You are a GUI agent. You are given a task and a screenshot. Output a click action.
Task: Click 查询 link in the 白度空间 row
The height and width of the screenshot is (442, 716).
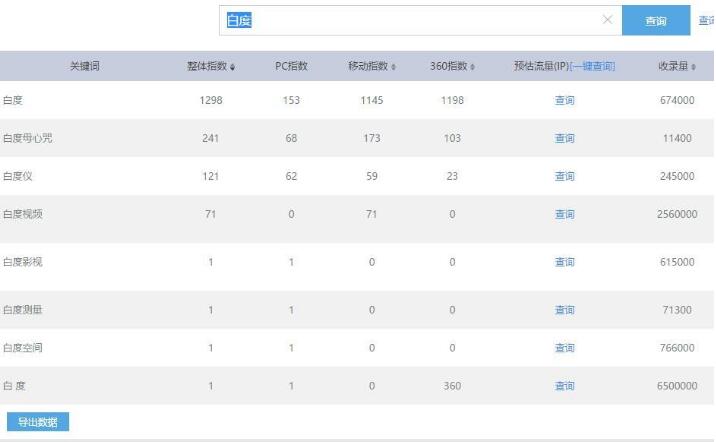pyautogui.click(x=564, y=347)
